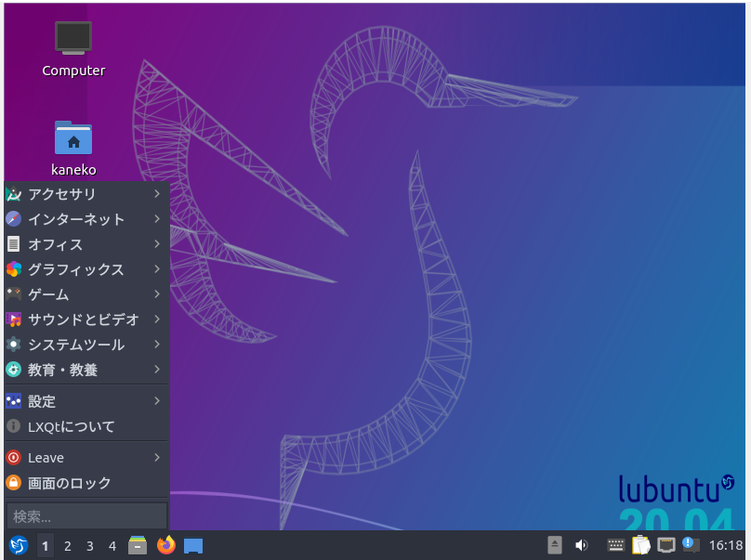Expand the サウンドとビデオ submenu arrow

tap(157, 319)
